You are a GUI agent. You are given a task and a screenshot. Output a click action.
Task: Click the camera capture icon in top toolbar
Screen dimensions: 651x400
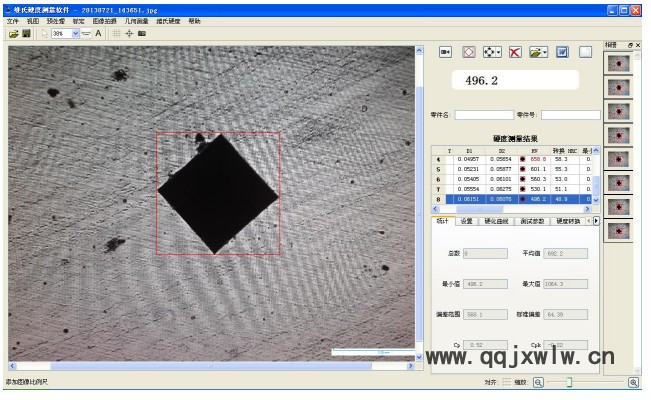[142, 34]
